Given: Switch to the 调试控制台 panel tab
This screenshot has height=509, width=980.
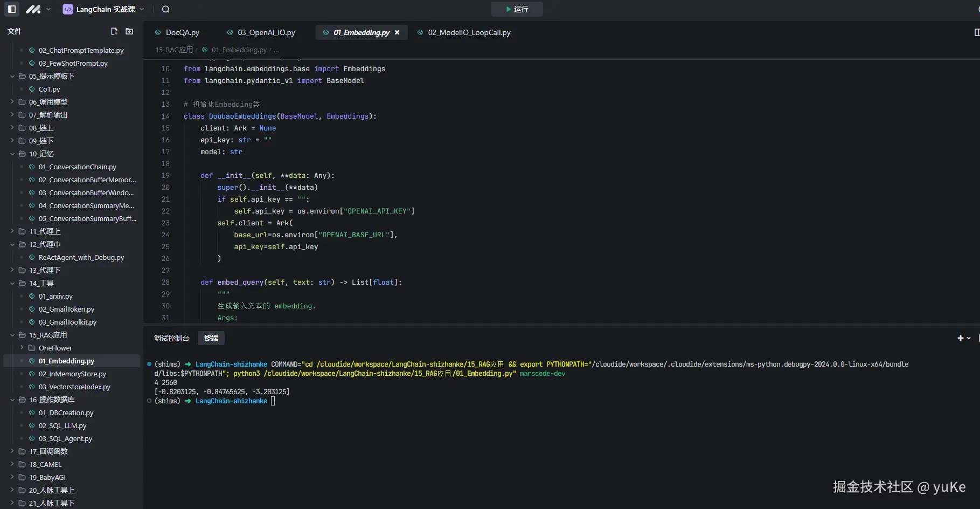Looking at the screenshot, I should (171, 338).
